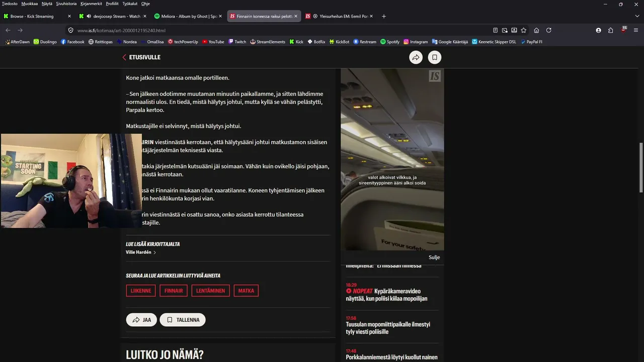Open the Spotify bookmark
This screenshot has width=644, height=362.
(390, 42)
